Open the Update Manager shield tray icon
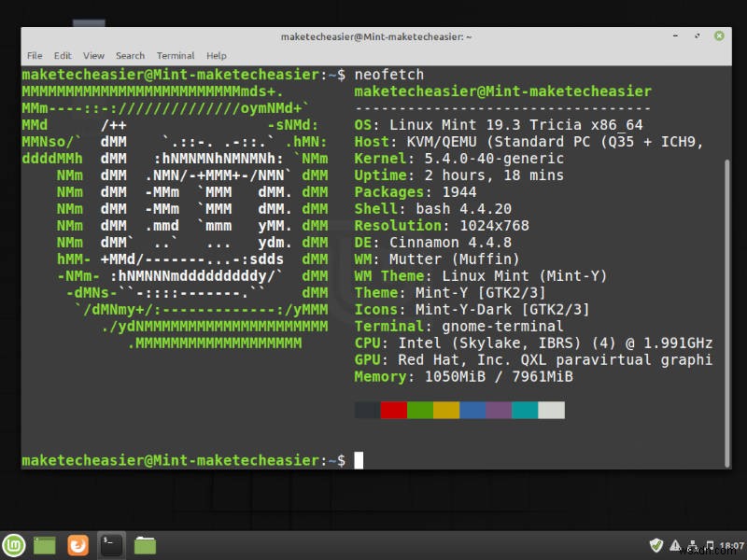747x560 pixels. click(x=655, y=545)
